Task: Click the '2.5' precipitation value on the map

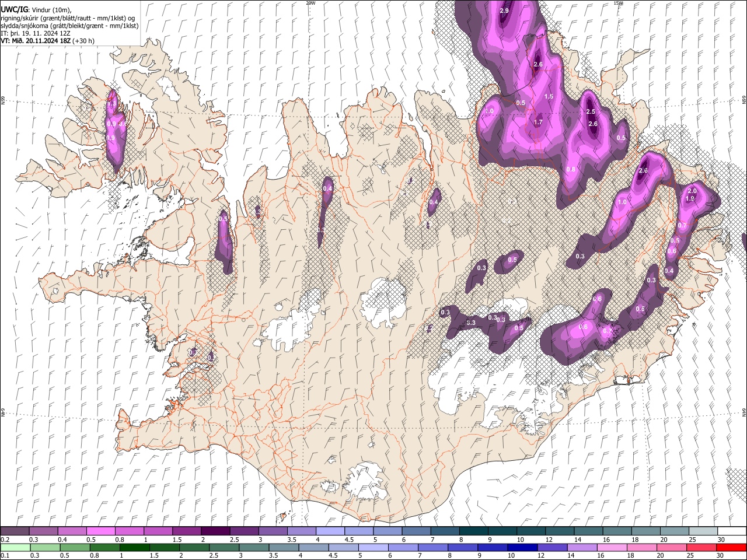Action: click(590, 111)
